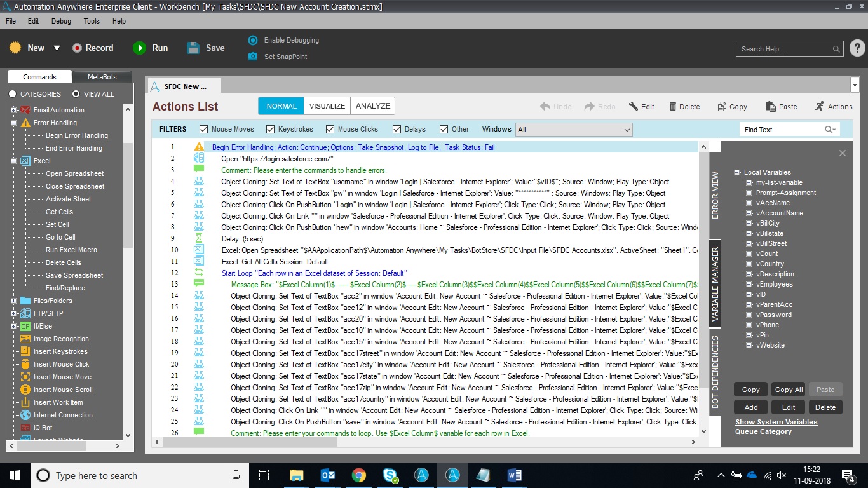Click the Record button icon
This screenshot has width=868, height=488.
click(78, 48)
